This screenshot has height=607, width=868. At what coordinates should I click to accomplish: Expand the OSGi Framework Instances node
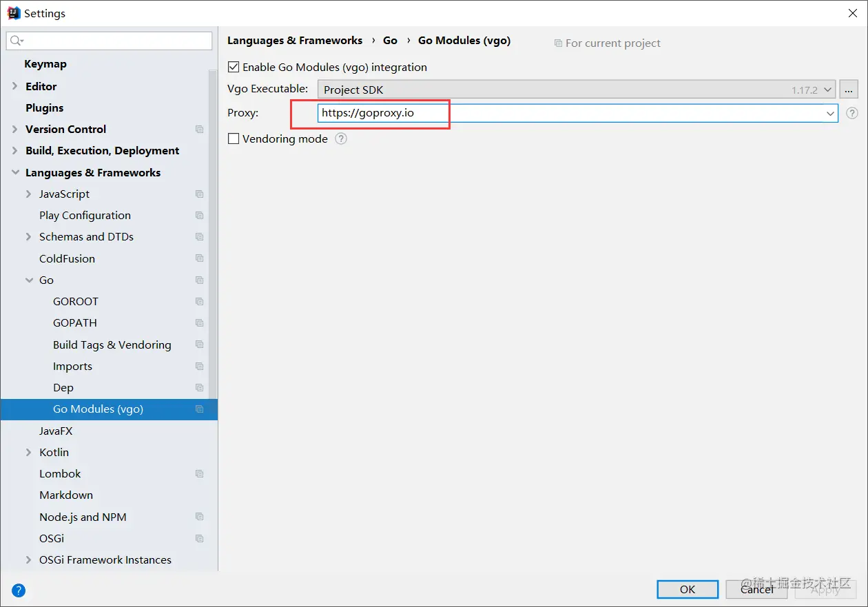coord(29,560)
